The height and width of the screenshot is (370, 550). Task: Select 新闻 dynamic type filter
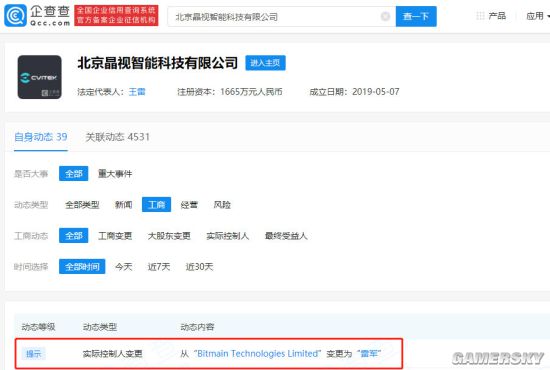pyautogui.click(x=123, y=205)
